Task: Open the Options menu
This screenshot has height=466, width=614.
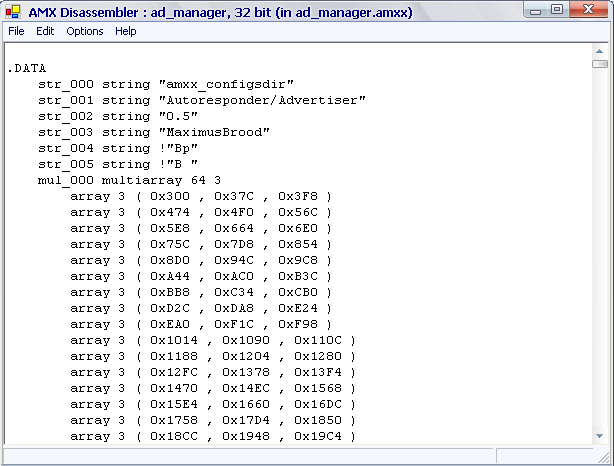Action: [x=85, y=31]
